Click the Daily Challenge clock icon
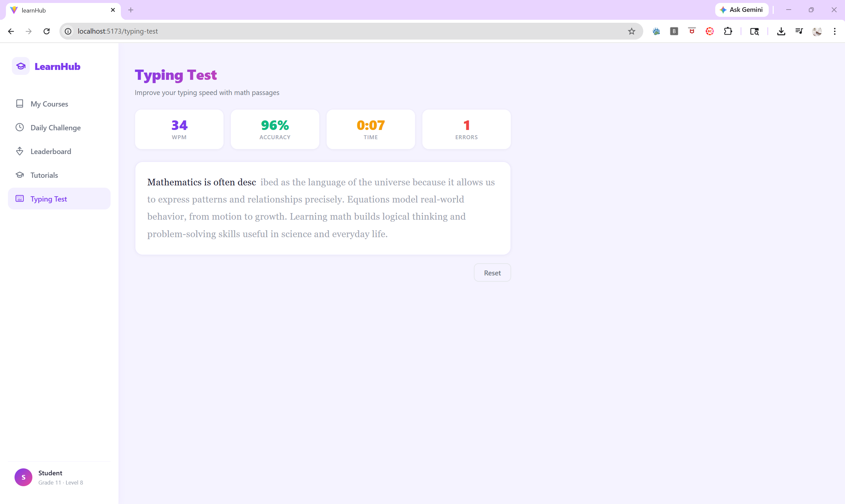 click(x=20, y=127)
